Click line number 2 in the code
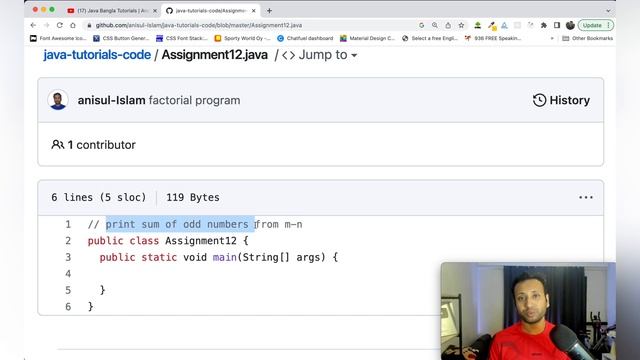 click(x=68, y=241)
